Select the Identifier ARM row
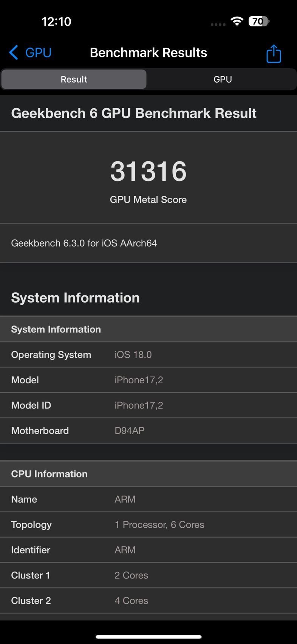 click(148, 550)
